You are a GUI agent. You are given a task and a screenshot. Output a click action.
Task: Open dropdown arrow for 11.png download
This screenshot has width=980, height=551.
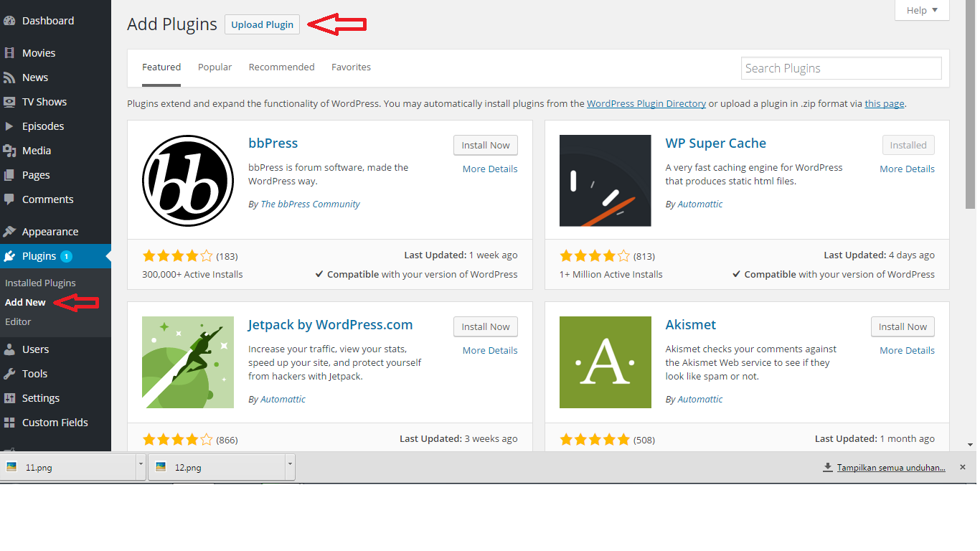tap(141, 467)
